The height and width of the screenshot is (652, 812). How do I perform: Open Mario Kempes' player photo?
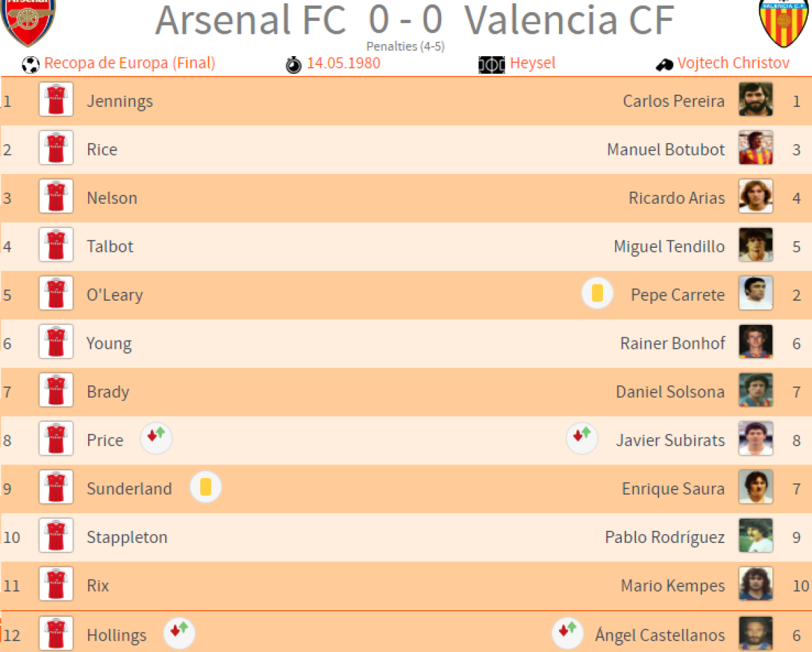(755, 584)
